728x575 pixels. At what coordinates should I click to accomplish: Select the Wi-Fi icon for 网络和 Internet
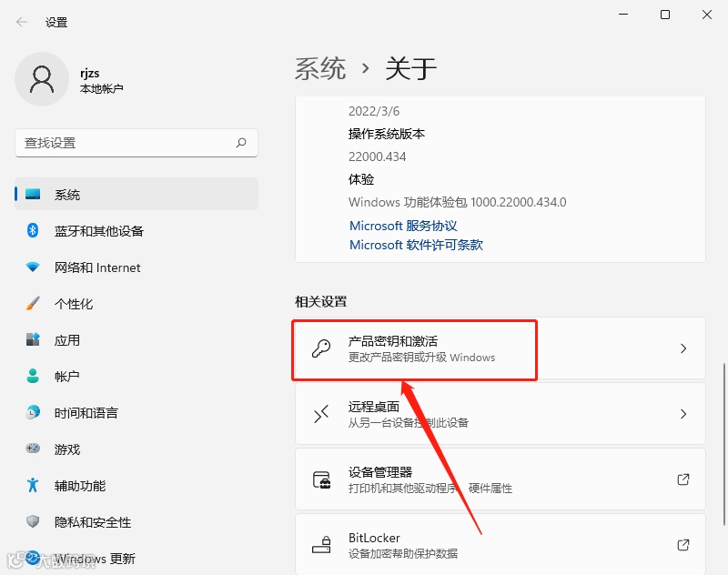pos(33,267)
